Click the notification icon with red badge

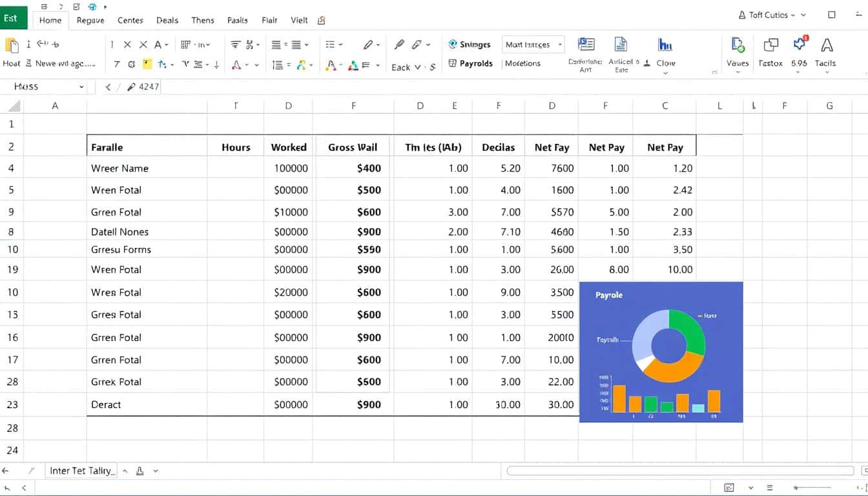point(800,43)
